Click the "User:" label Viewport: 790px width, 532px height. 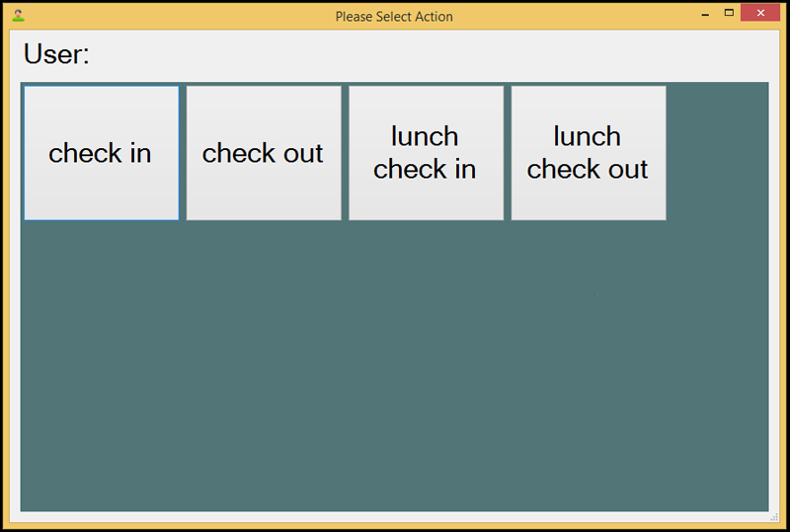click(56, 54)
